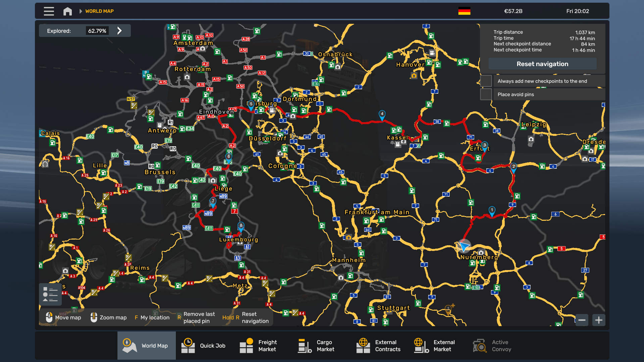
Task: Expand the Explored percentage details arrow
Action: [119, 31]
